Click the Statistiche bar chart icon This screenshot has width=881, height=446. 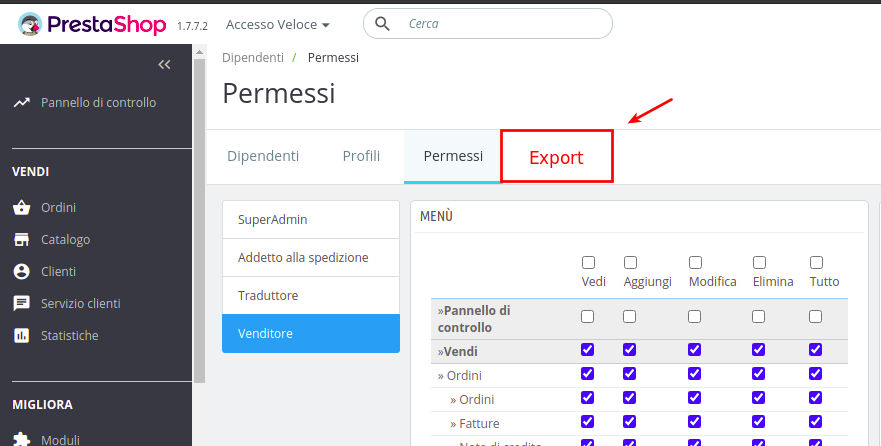pos(21,335)
